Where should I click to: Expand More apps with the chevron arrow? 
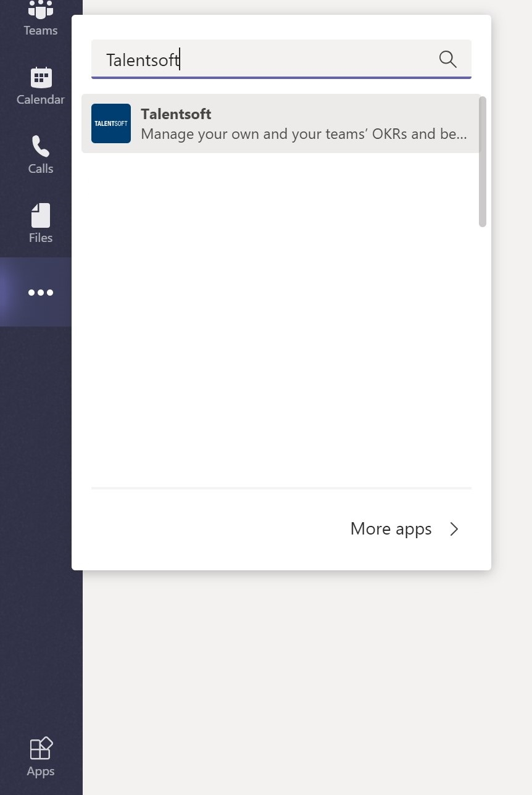pyautogui.click(x=454, y=529)
